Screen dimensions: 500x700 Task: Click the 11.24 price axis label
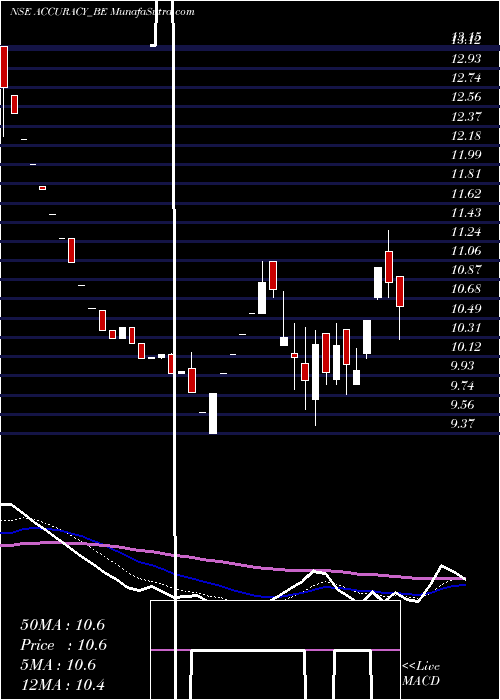tap(466, 232)
